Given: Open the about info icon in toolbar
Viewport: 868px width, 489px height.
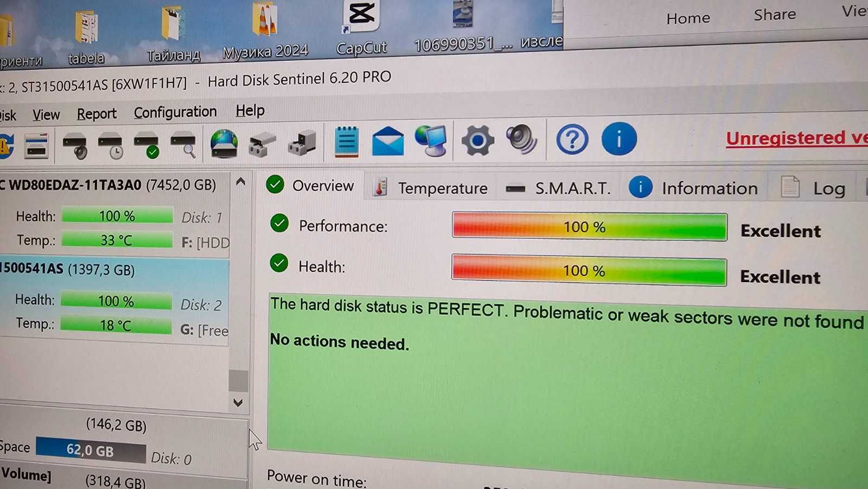Looking at the screenshot, I should 619,138.
